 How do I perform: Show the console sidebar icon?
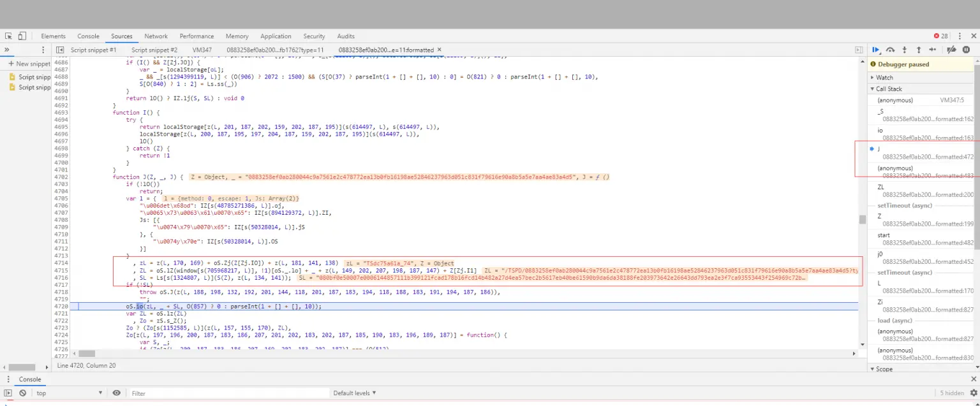[x=8, y=393]
